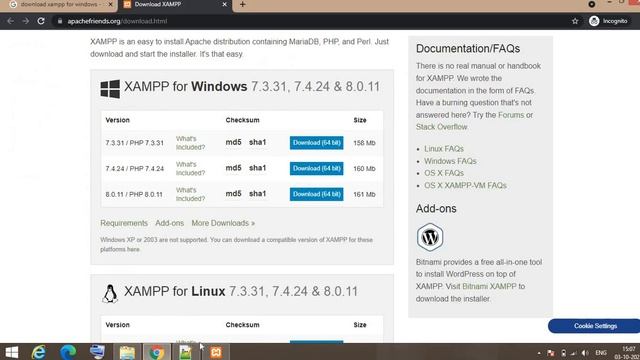
Task: Click sha1 checksum for 7.3.31
Action: click(x=258, y=142)
